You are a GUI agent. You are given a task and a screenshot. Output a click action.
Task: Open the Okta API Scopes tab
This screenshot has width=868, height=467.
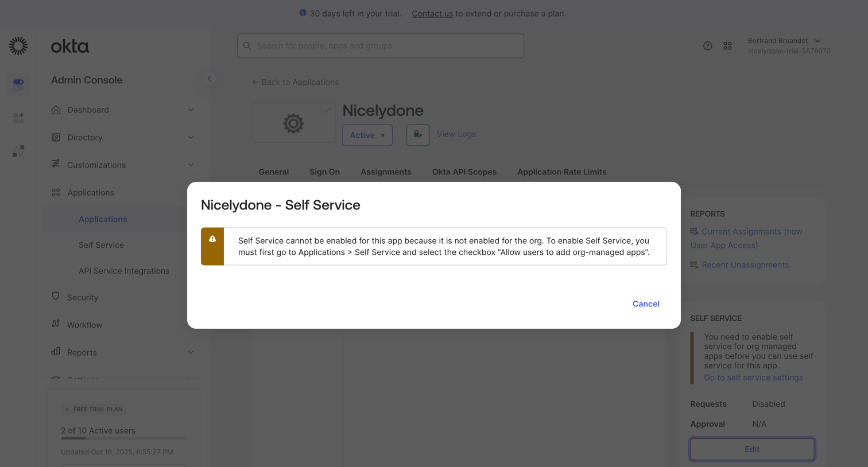point(464,172)
